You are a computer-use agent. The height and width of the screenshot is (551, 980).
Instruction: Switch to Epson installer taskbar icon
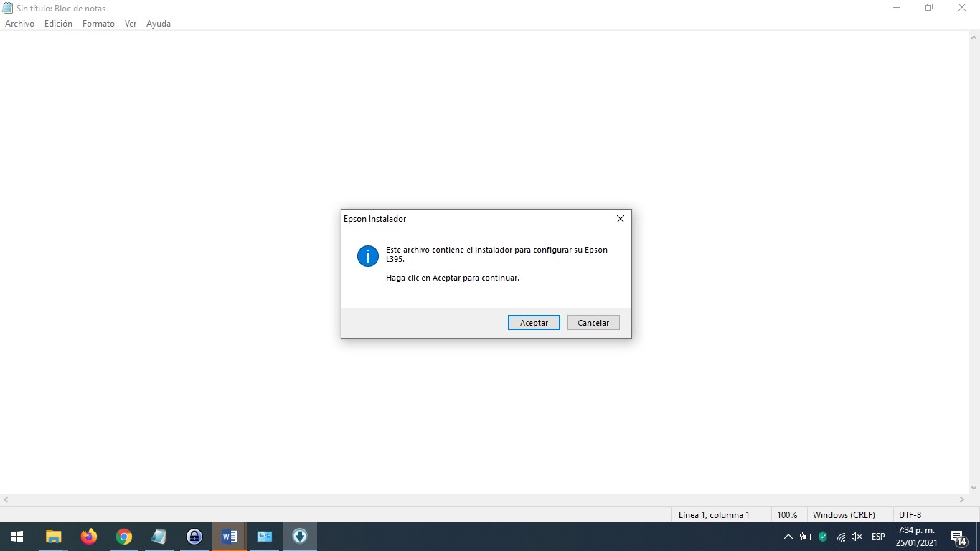coord(300,537)
